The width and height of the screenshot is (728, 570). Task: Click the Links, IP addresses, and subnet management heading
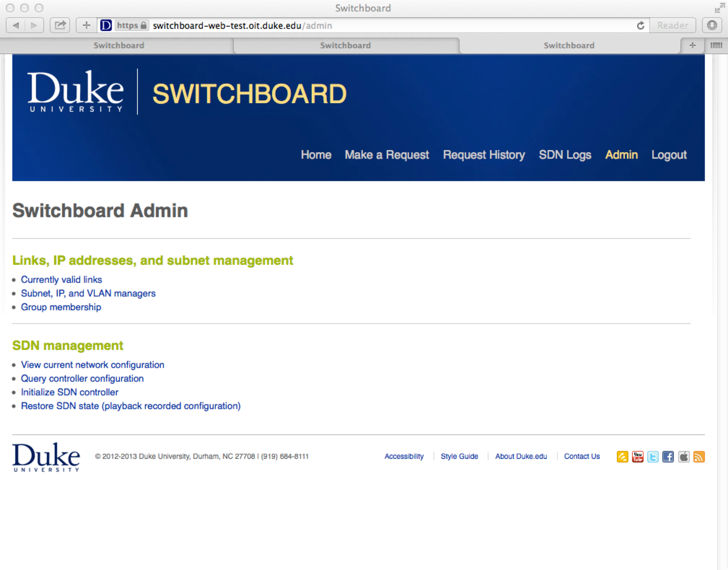pos(153,260)
